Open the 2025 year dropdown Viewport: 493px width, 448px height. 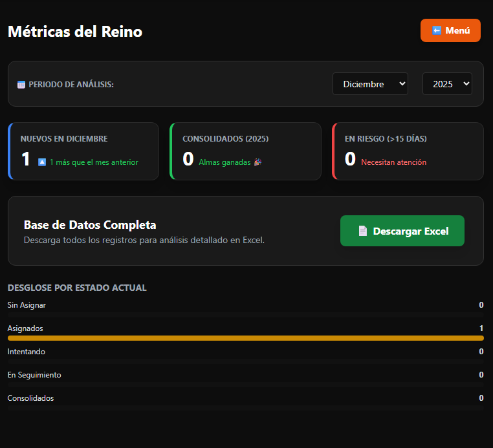point(447,84)
